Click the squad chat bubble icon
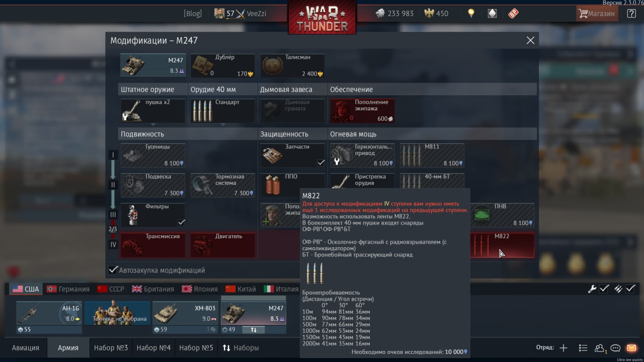This screenshot has width=644, height=362. [x=615, y=348]
